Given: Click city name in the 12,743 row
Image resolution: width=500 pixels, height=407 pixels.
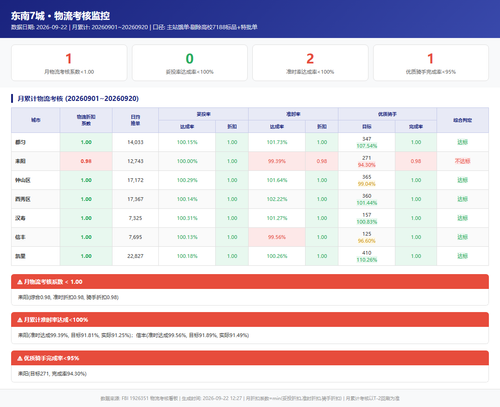Looking at the screenshot, I should [20, 161].
